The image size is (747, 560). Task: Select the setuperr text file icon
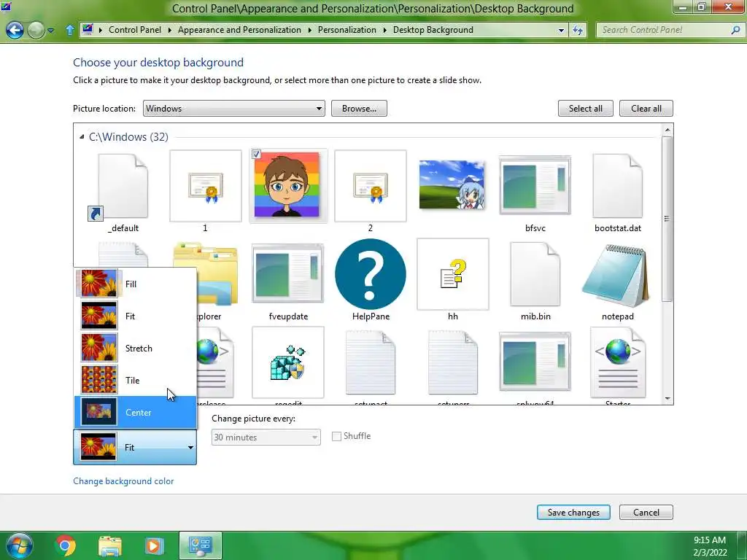coord(452,363)
